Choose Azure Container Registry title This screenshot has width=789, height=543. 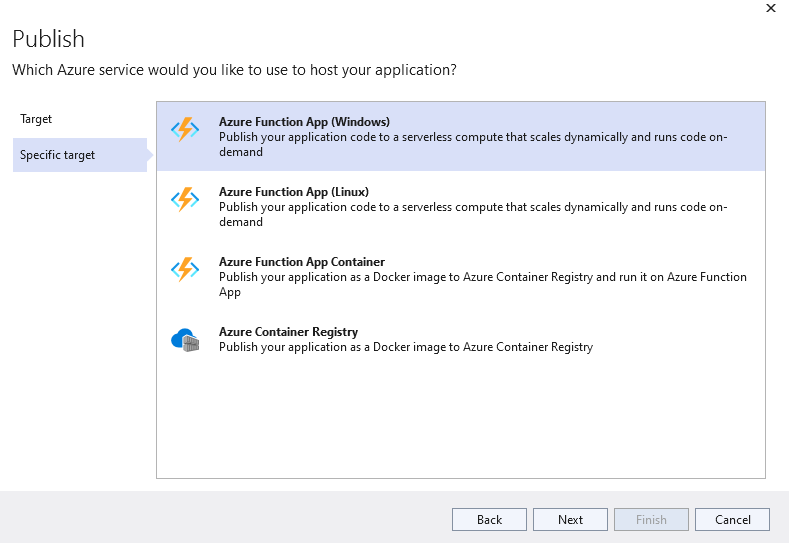point(288,332)
